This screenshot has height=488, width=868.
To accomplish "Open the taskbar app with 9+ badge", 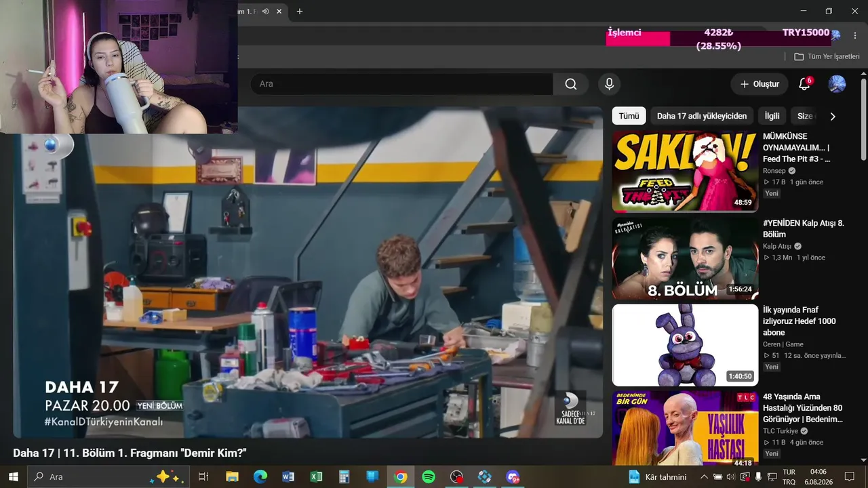I will tap(513, 476).
